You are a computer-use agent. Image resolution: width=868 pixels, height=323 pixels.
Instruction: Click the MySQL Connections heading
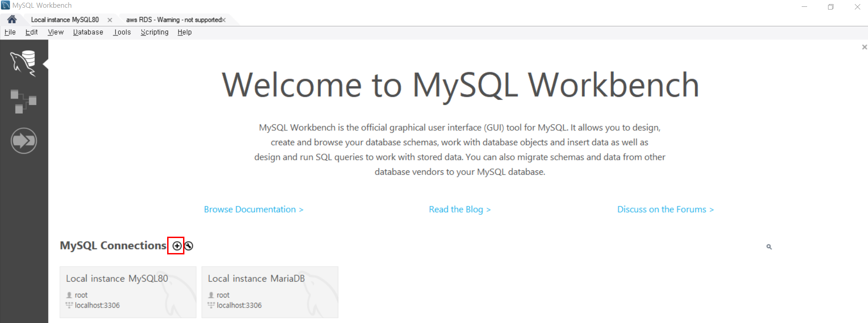point(113,245)
